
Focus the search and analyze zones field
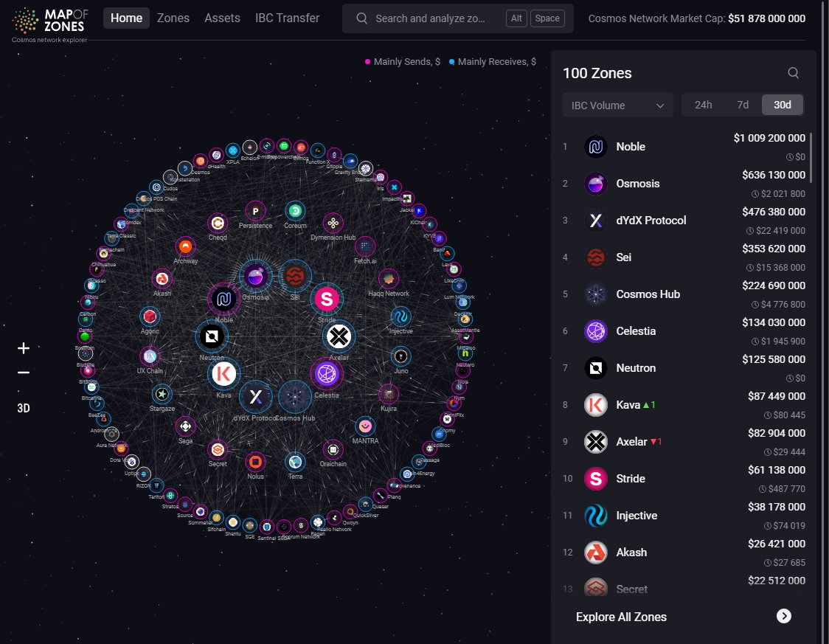click(x=457, y=18)
